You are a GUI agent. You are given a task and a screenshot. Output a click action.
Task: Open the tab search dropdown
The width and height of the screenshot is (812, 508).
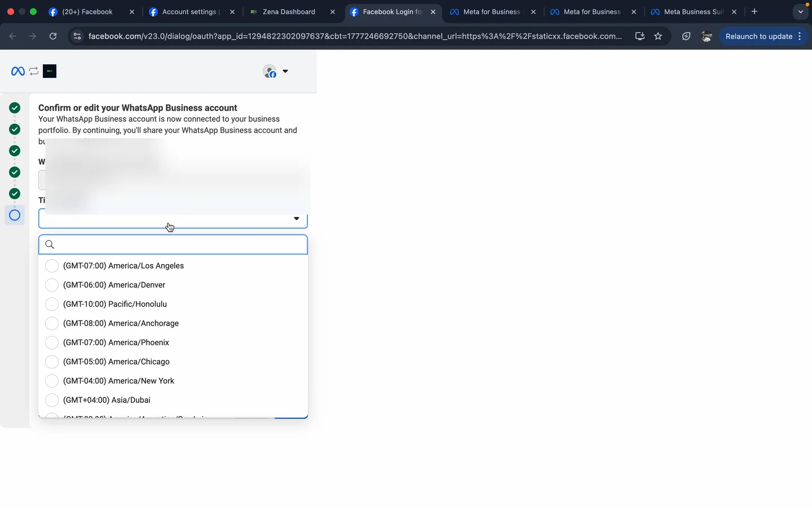tap(801, 12)
